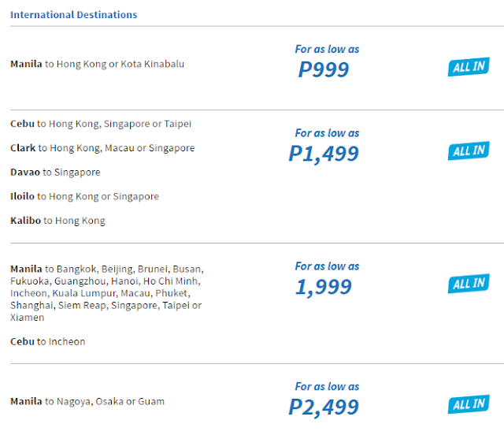Select the 1,999 fare price
The width and height of the screenshot is (504, 435).
(324, 287)
